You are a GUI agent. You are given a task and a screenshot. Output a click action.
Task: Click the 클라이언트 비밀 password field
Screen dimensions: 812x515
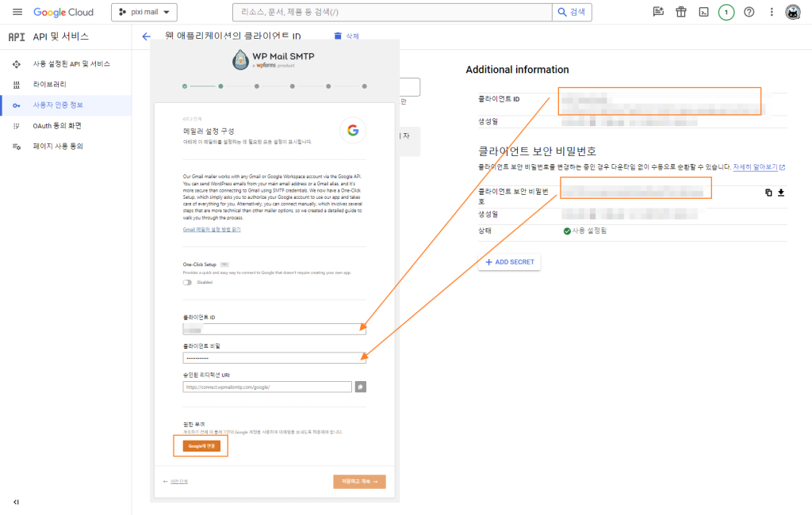coord(274,358)
